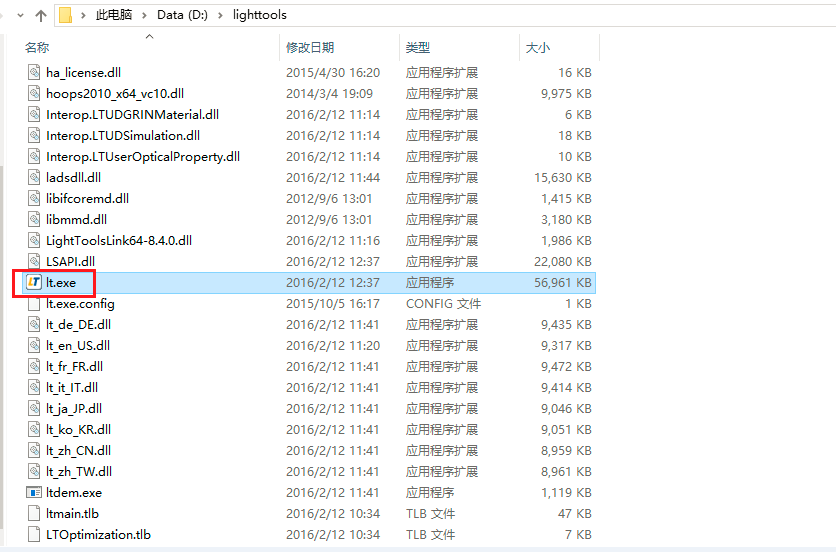Expand chevron before 此电脑 in breadcrumb

83,15
